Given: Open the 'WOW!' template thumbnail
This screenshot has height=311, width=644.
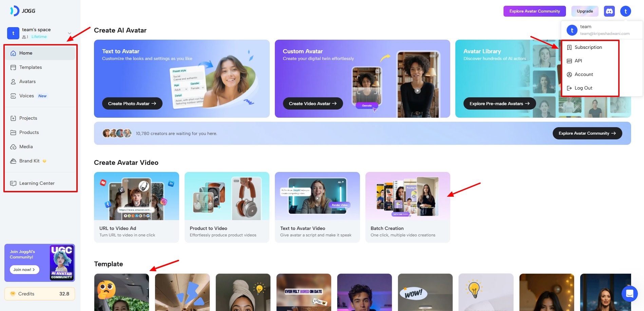Looking at the screenshot, I should (x=425, y=292).
